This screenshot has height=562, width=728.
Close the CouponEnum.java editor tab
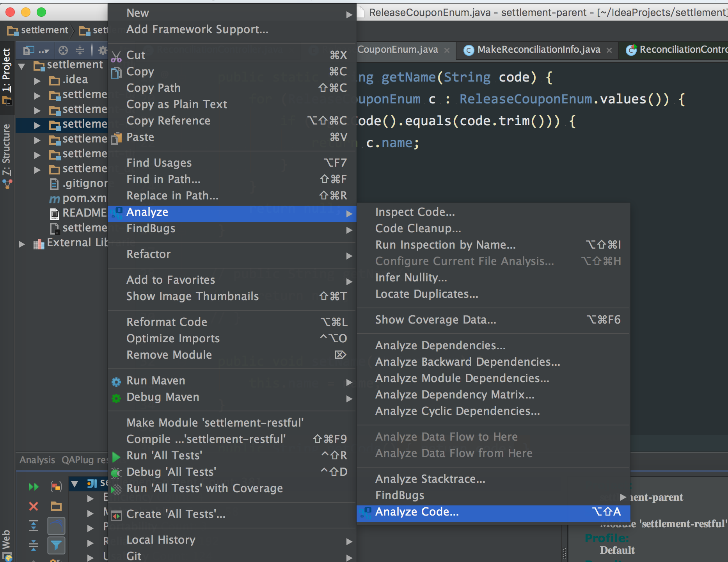(447, 50)
